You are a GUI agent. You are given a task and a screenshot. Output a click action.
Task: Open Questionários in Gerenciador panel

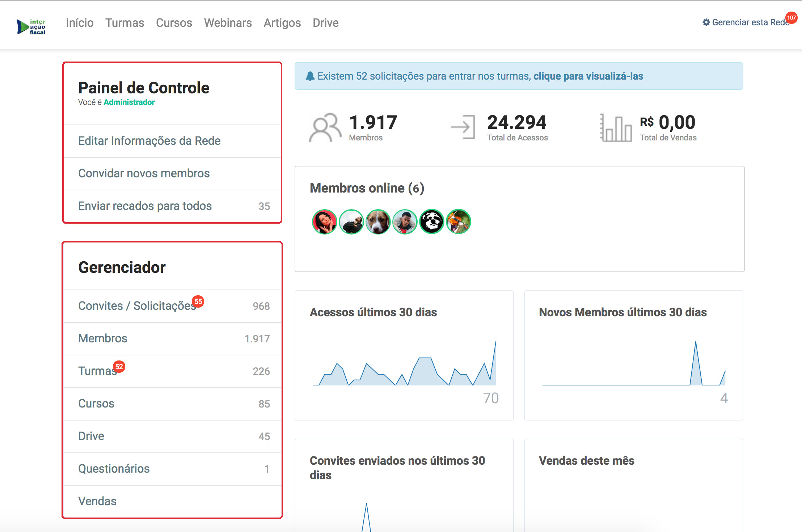tap(114, 469)
